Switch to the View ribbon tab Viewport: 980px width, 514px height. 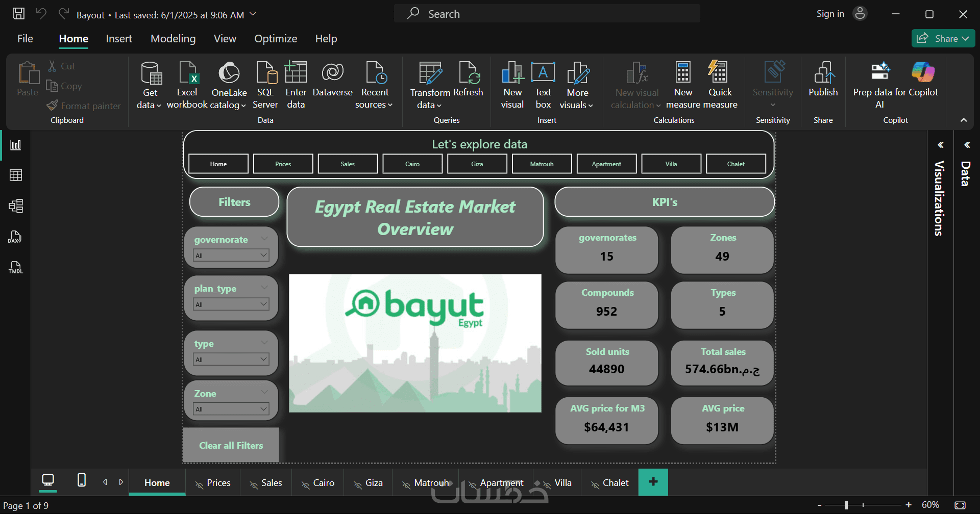225,39
